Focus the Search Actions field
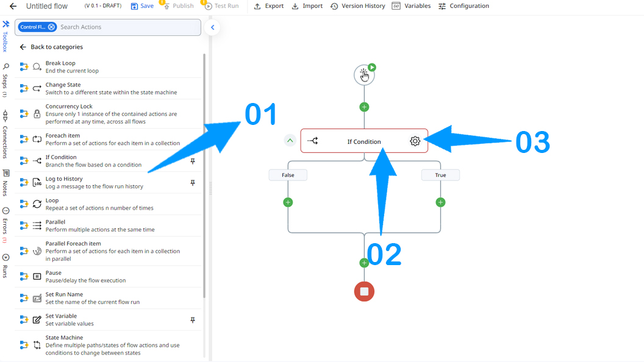644x362 pixels. tap(128, 27)
